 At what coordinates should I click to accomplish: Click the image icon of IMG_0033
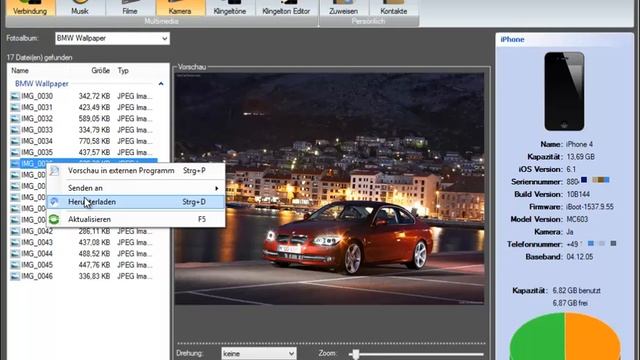click(15, 130)
